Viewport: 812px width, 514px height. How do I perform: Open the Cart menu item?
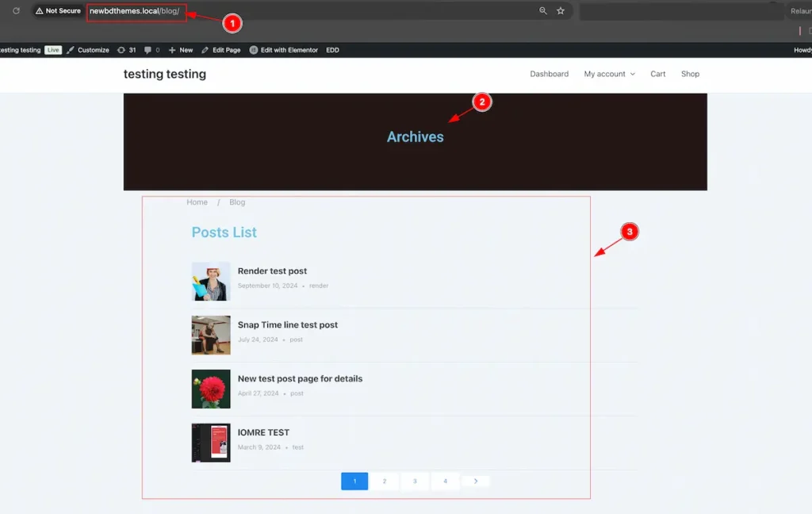[x=658, y=74]
